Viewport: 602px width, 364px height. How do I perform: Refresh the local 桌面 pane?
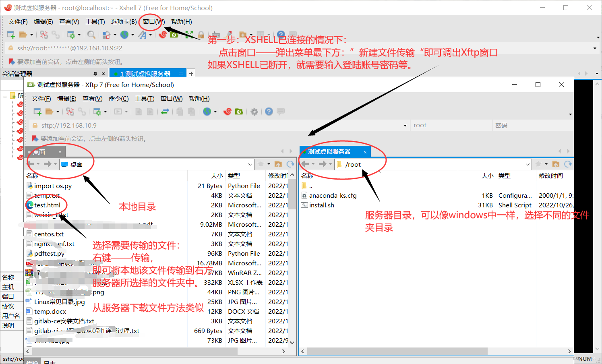pyautogui.click(x=290, y=164)
